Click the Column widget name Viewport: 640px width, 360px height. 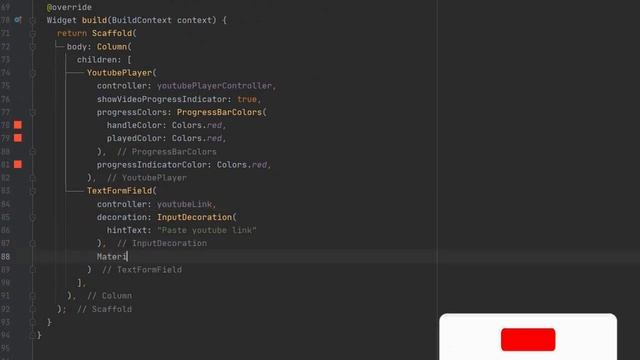(x=112, y=47)
